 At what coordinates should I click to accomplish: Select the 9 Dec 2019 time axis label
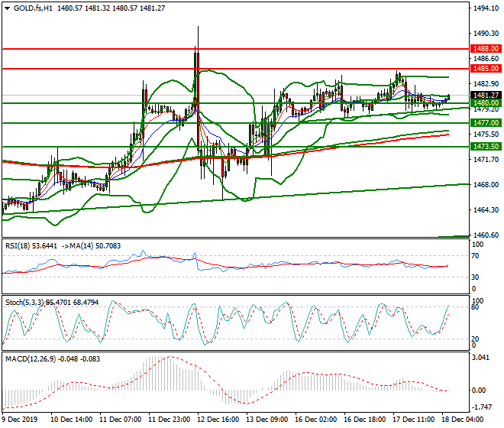[x=20, y=420]
